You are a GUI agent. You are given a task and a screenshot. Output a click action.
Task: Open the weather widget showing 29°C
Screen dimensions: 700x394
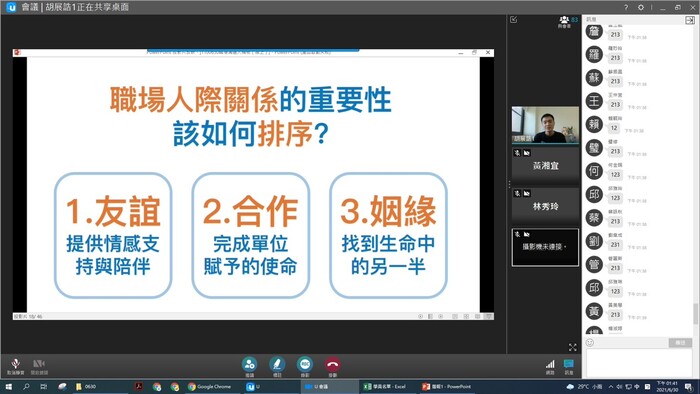point(584,386)
